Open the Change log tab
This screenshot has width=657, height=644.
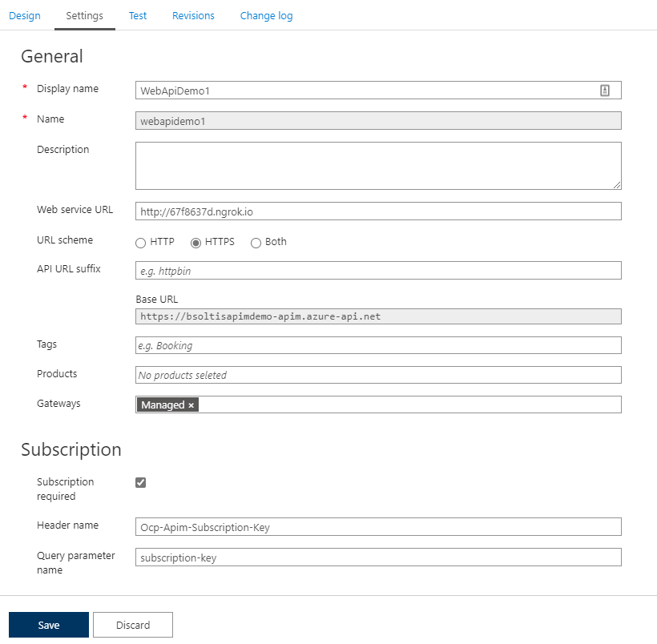point(266,16)
